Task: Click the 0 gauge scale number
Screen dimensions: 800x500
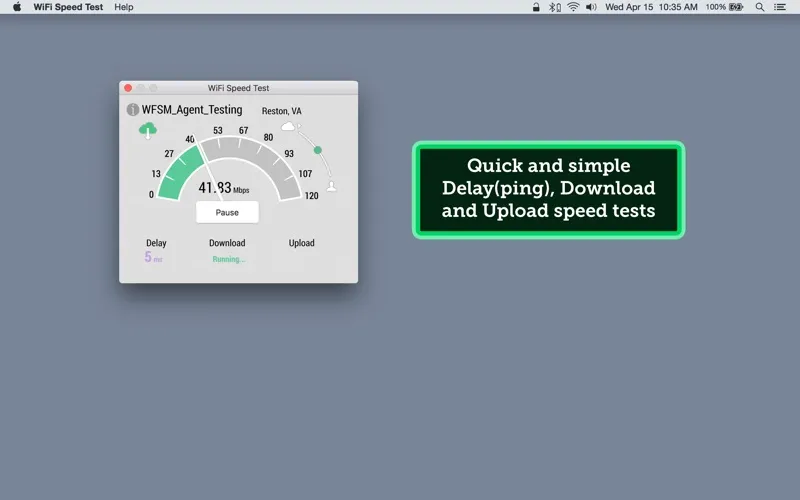Action: click(x=151, y=194)
